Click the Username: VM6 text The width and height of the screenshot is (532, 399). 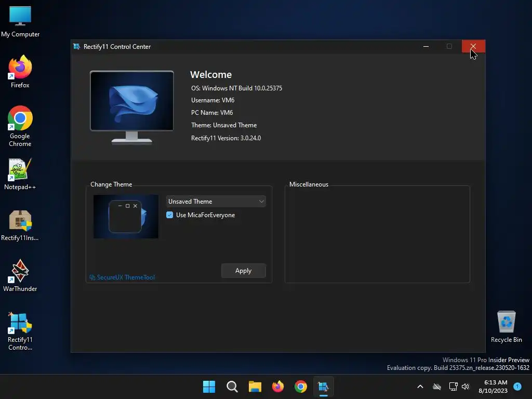tap(212, 100)
